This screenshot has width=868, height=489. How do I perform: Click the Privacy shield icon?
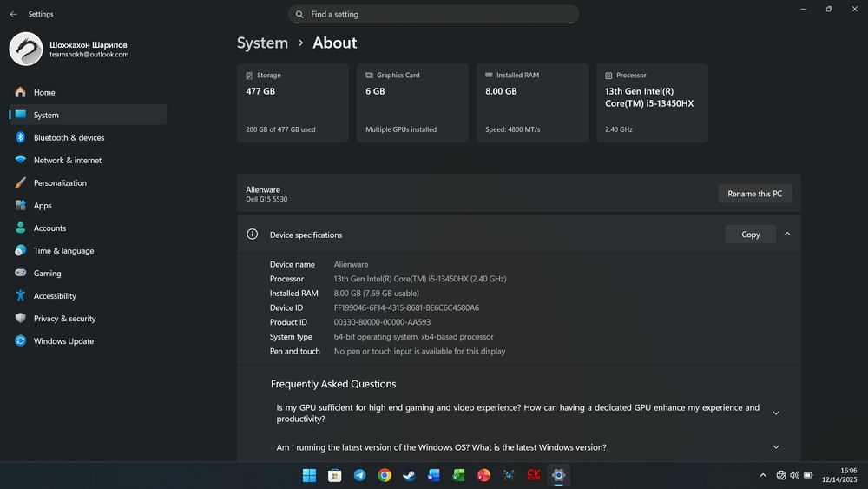tap(21, 319)
